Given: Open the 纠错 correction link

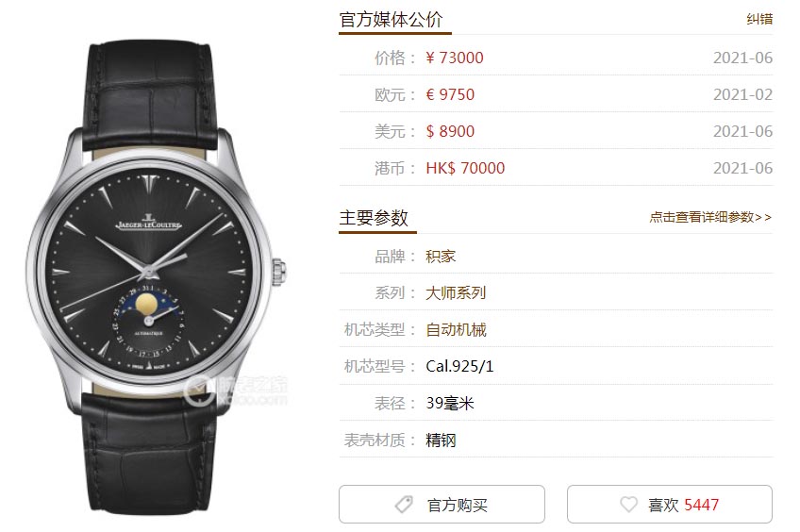Looking at the screenshot, I should click(759, 20).
